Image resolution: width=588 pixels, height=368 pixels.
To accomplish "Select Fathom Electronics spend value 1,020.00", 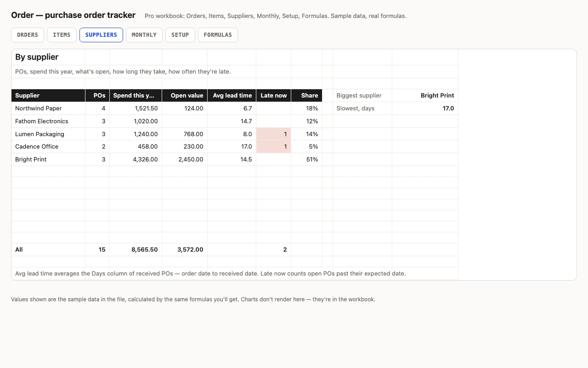I will click(136, 121).
